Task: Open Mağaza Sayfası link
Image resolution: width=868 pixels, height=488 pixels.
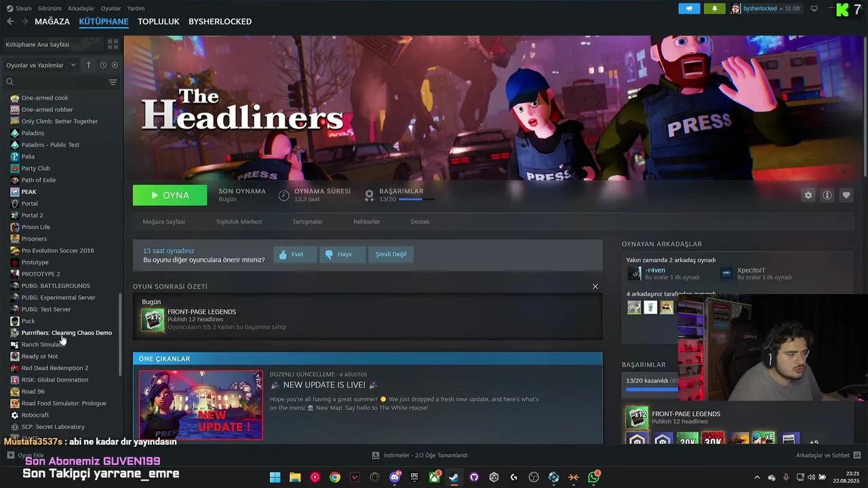Action: click(163, 222)
